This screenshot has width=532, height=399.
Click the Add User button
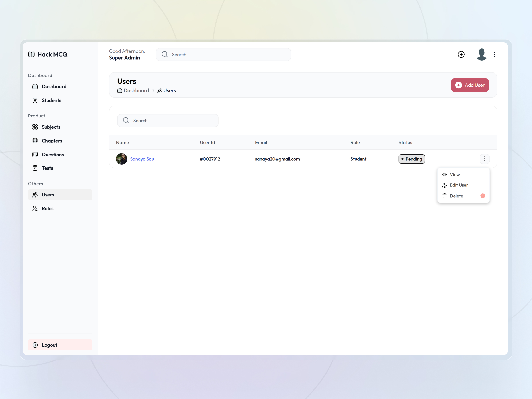[x=469, y=85]
